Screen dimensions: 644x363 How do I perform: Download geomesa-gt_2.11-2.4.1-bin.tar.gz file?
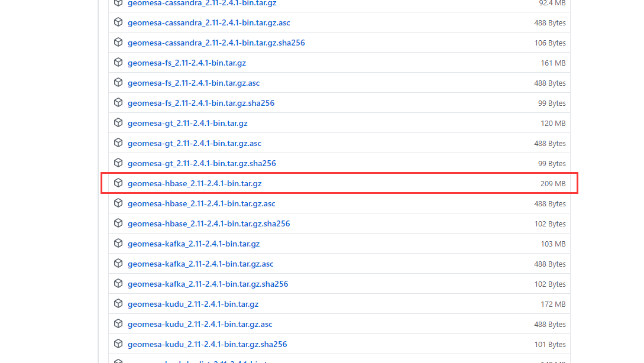(x=187, y=123)
